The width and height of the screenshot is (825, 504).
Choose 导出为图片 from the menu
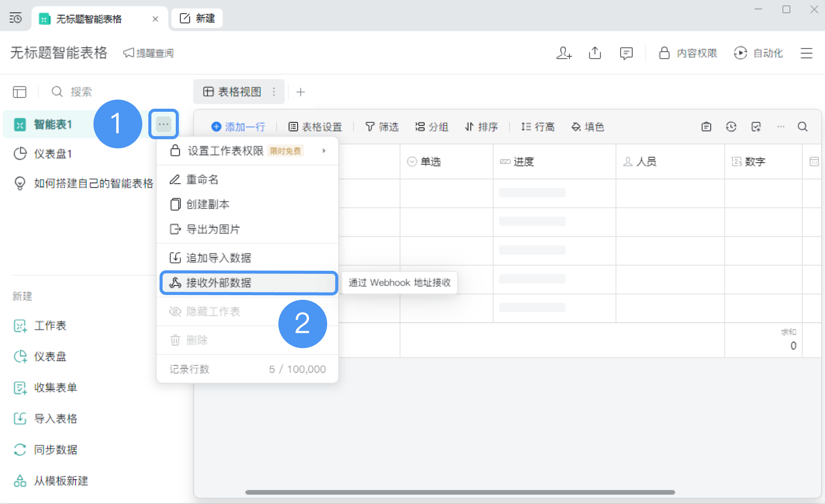(247, 229)
